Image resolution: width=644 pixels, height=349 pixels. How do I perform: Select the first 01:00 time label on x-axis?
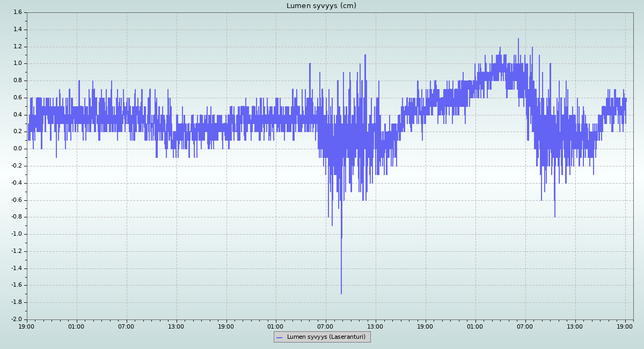(76, 326)
